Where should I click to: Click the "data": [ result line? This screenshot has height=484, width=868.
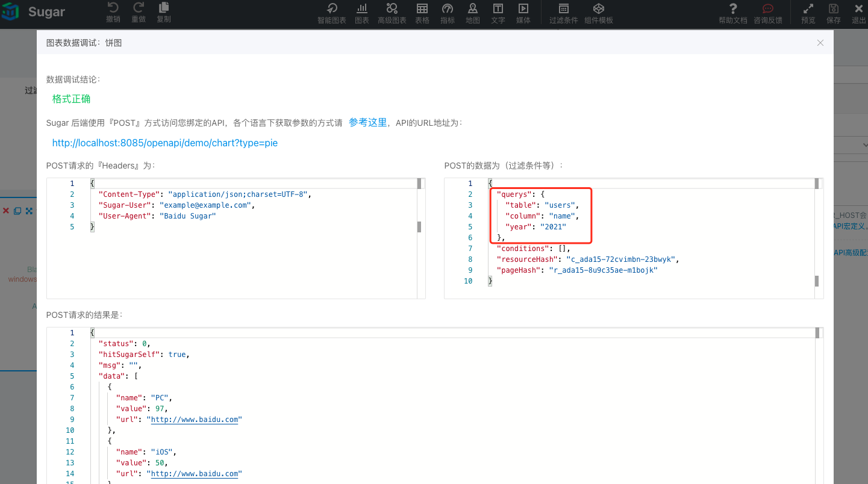118,376
